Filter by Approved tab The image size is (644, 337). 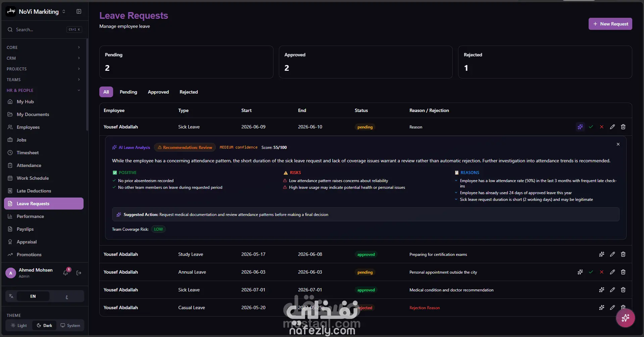point(158,92)
